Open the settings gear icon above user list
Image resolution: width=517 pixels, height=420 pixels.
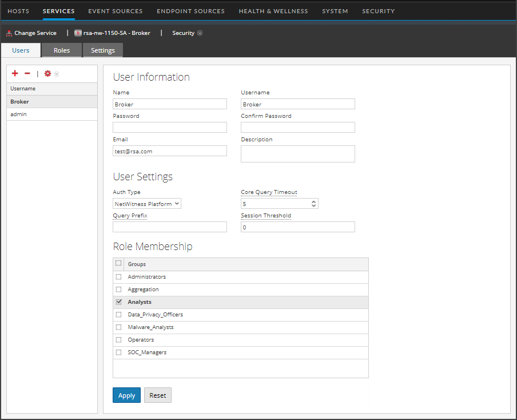tap(47, 73)
